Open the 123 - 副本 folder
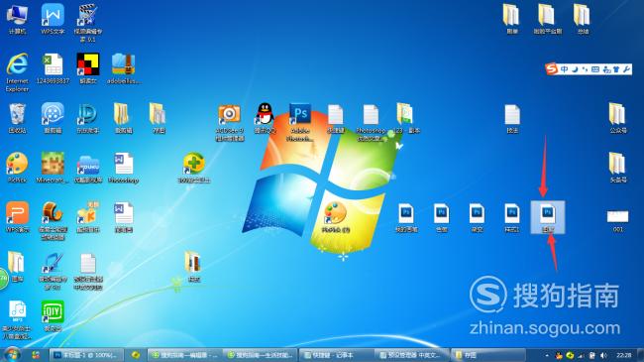Screen dimensions: 644x362 coord(406,118)
